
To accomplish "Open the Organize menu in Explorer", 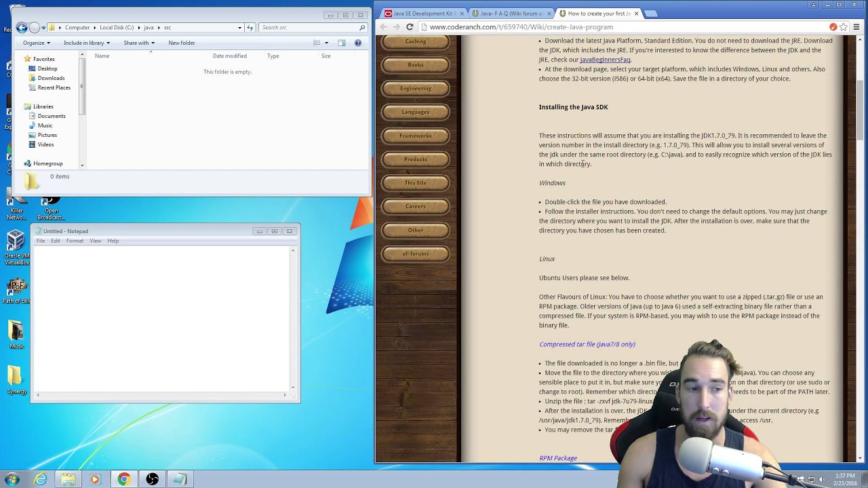I will (x=36, y=43).
